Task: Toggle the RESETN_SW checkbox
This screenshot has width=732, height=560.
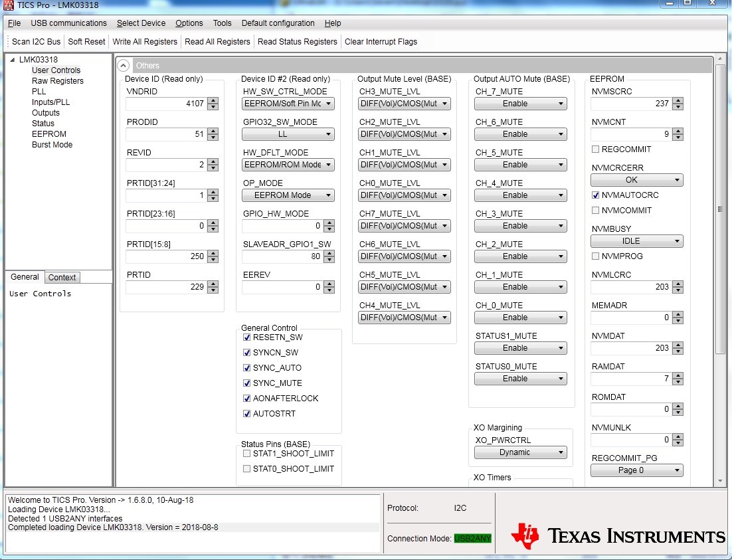Action: 247,337
